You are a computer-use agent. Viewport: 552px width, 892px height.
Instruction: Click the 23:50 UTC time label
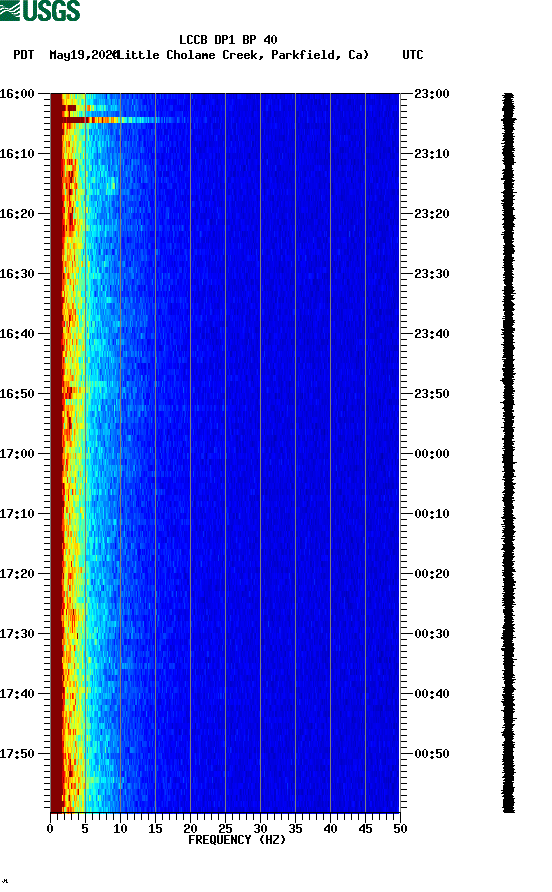pyautogui.click(x=432, y=394)
